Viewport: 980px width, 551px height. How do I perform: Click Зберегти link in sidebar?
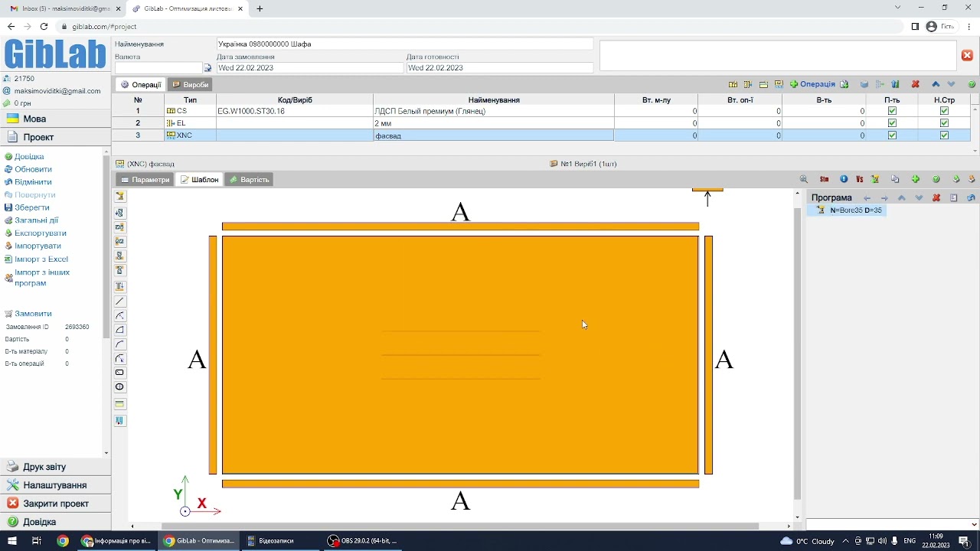32,207
